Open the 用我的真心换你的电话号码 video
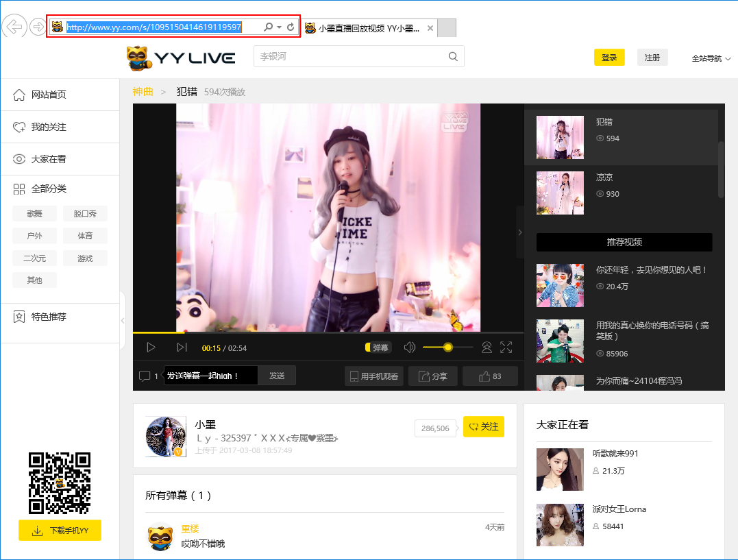The image size is (738, 560). pyautogui.click(x=560, y=341)
